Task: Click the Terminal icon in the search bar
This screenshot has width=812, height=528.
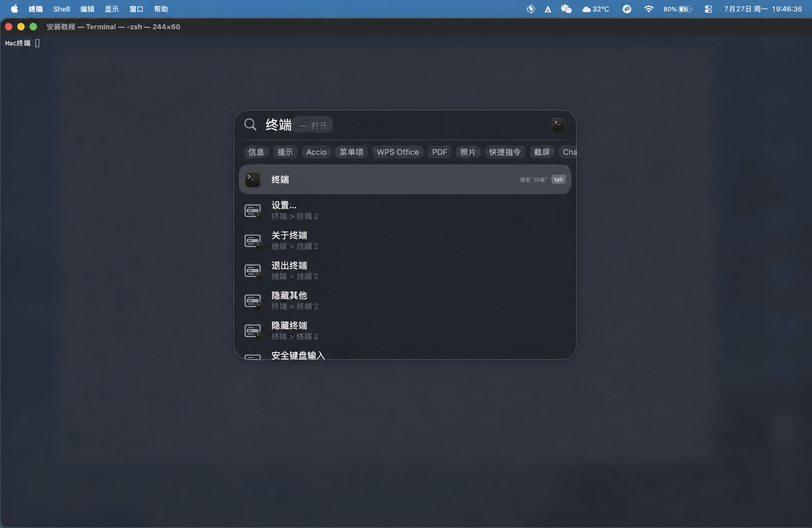Action: click(558, 124)
